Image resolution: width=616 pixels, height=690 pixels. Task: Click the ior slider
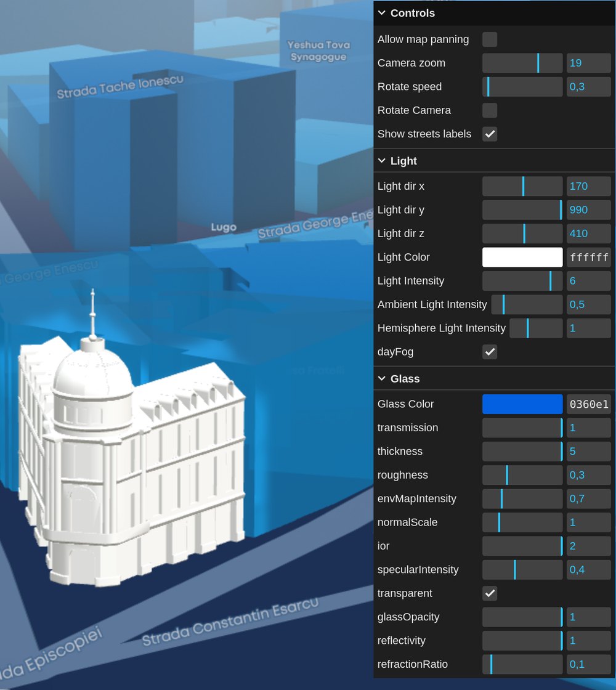[x=522, y=546]
